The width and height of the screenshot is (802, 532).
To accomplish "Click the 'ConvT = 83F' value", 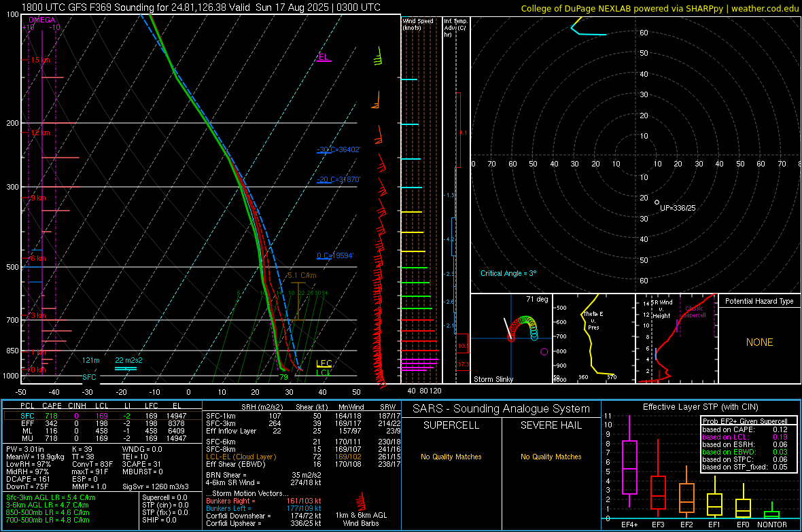I will pyautogui.click(x=92, y=464).
